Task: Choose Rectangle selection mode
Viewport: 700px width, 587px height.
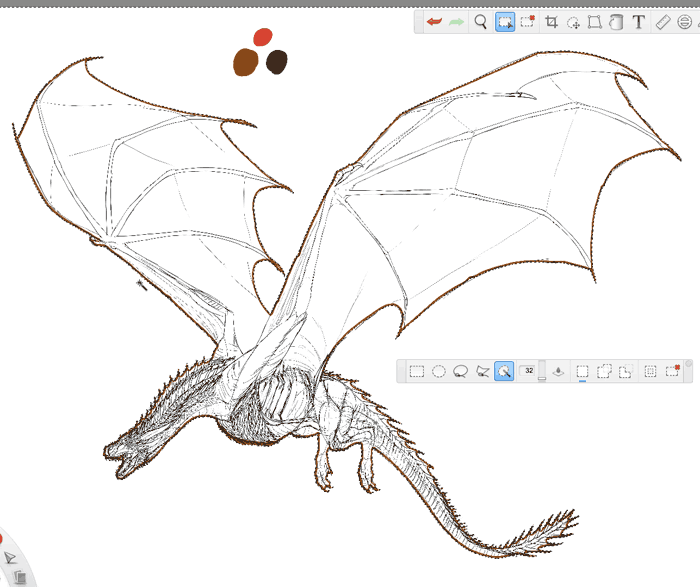Action: point(417,371)
